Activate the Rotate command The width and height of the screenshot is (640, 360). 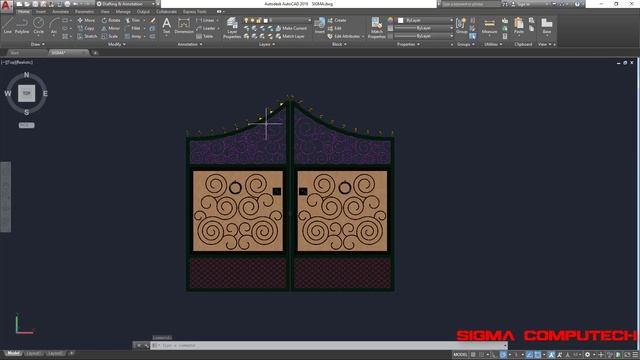tap(111, 20)
